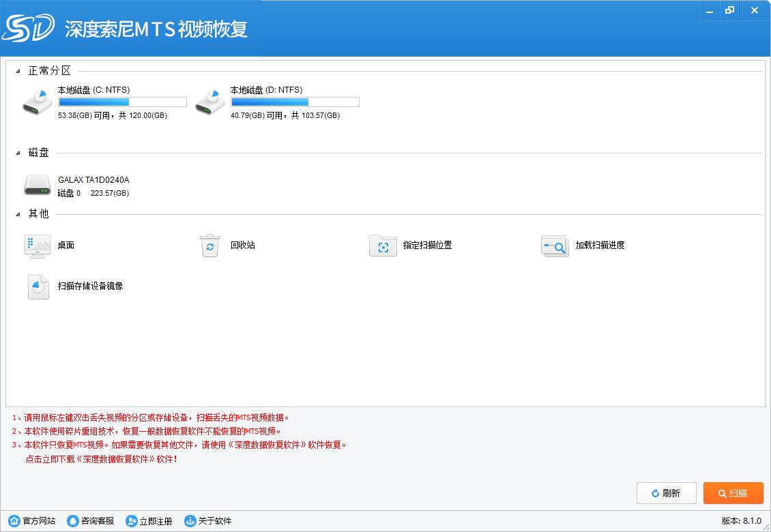Image resolution: width=771 pixels, height=532 pixels.
Task: Click the 刷新 refresh button
Action: [666, 493]
